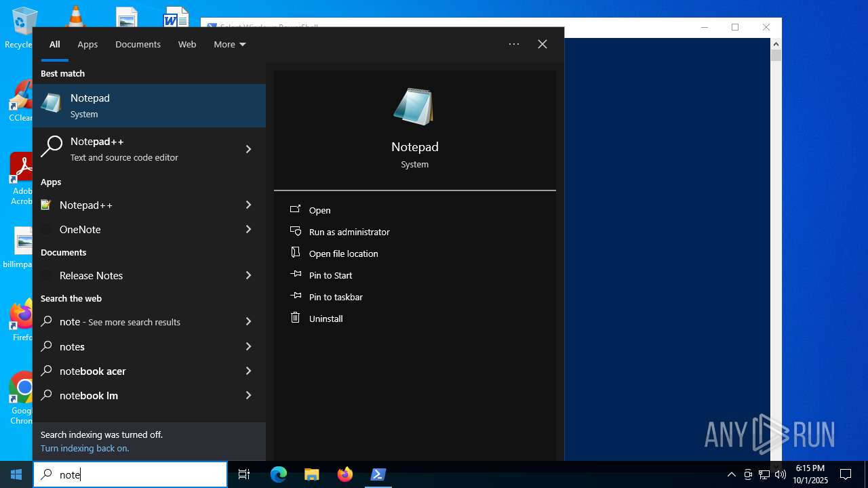Open Word document desktop icon
The image size is (868, 488).
tap(176, 17)
